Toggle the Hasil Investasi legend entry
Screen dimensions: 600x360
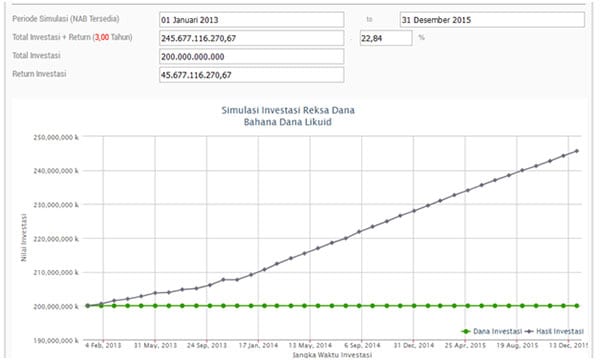(554, 331)
